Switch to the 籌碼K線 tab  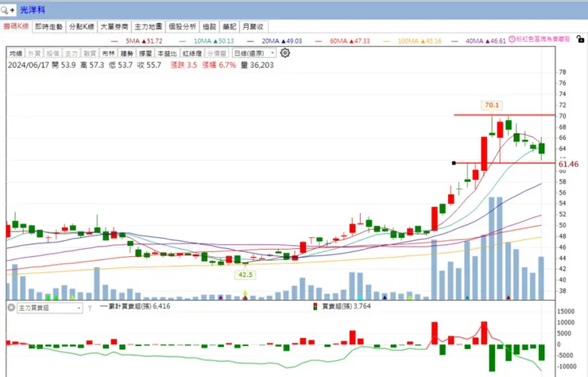16,26
